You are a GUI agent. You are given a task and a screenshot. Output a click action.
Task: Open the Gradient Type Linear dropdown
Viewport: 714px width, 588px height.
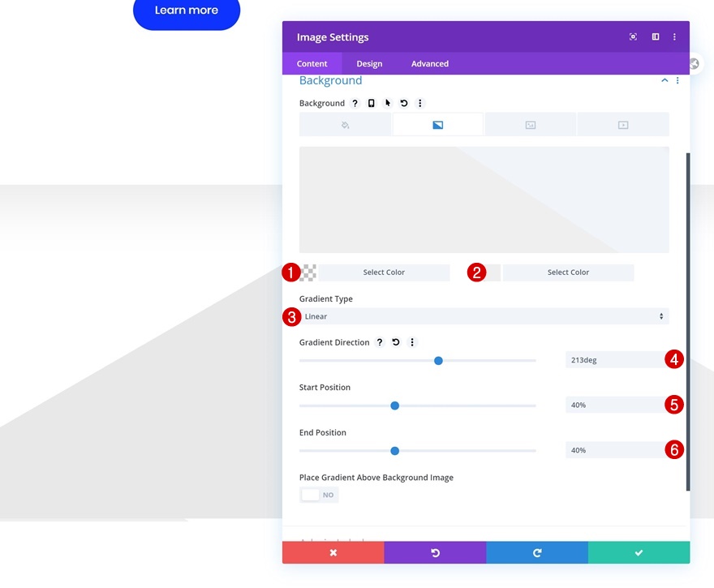(484, 316)
